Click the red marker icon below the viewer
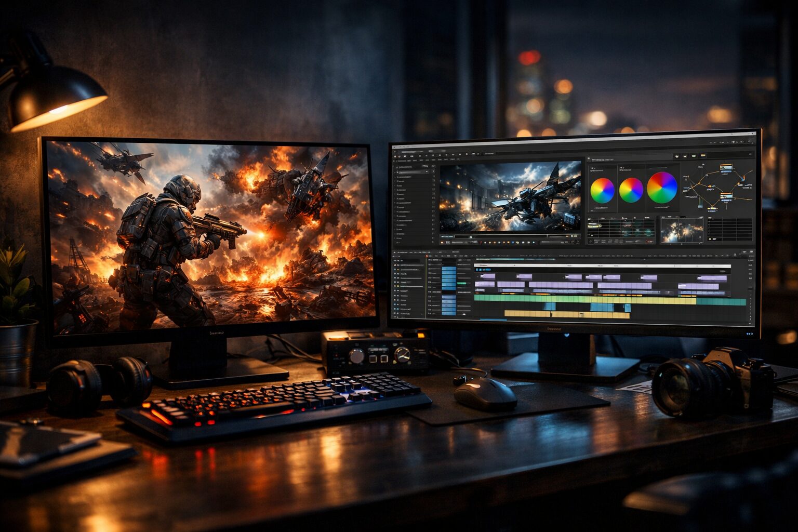This screenshot has height=532, width=798. [x=481, y=243]
